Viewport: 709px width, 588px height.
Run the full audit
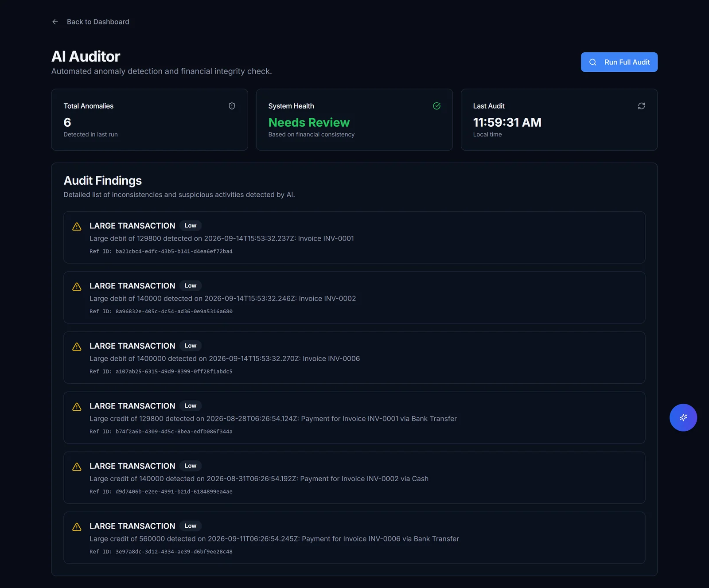point(619,62)
